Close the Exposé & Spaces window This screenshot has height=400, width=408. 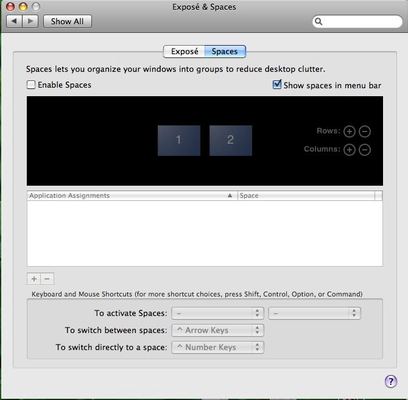click(x=10, y=6)
